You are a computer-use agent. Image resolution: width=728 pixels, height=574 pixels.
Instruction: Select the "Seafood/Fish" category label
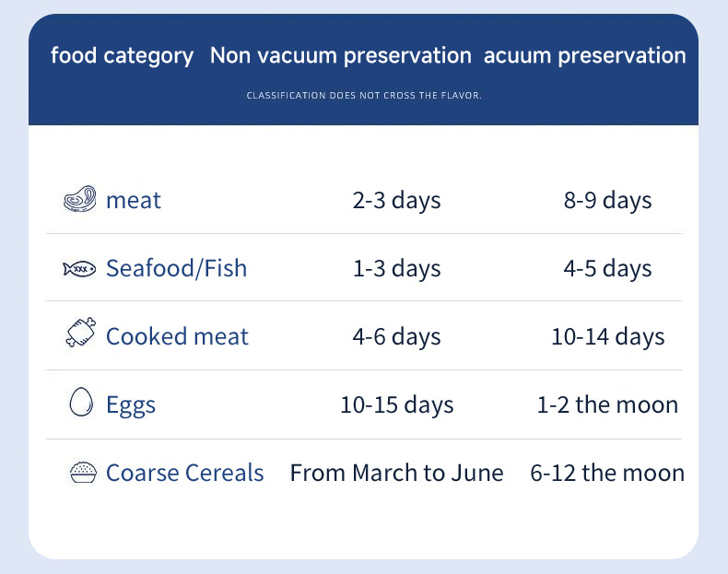176,268
